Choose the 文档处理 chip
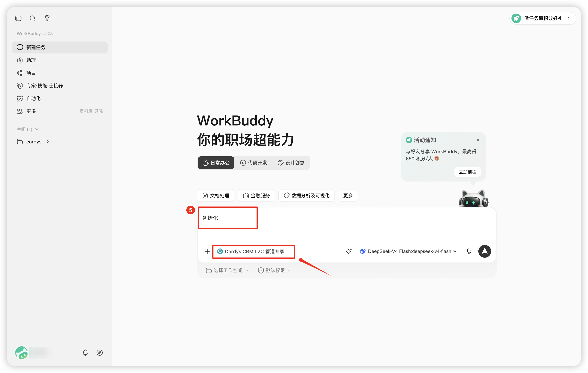This screenshot has width=588, height=373. pos(216,195)
